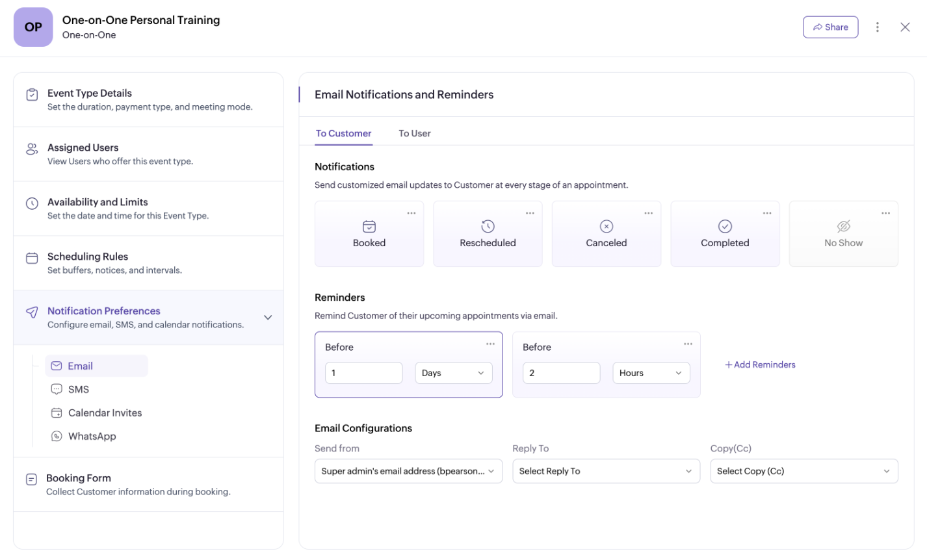927x560 pixels.
Task: Open WhatsApp notification settings
Action: 83,436
